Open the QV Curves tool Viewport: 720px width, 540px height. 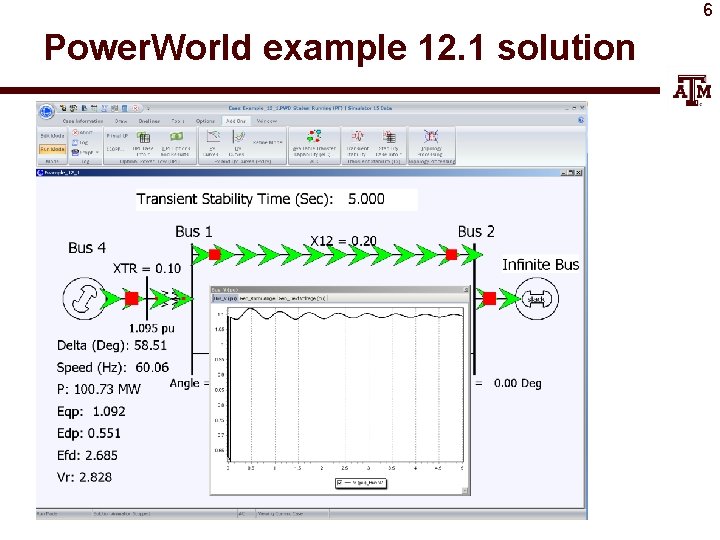pyautogui.click(x=239, y=136)
